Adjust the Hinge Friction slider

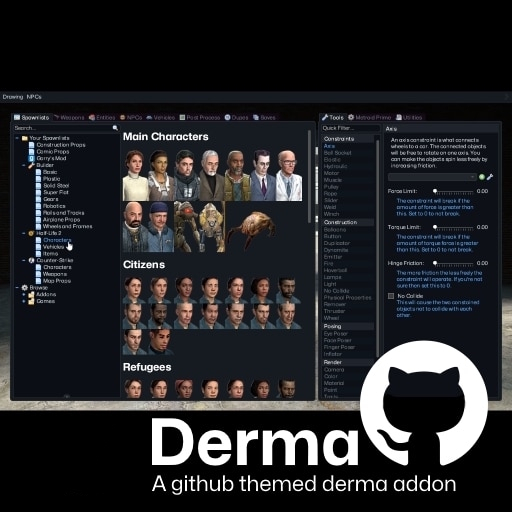click(x=454, y=263)
